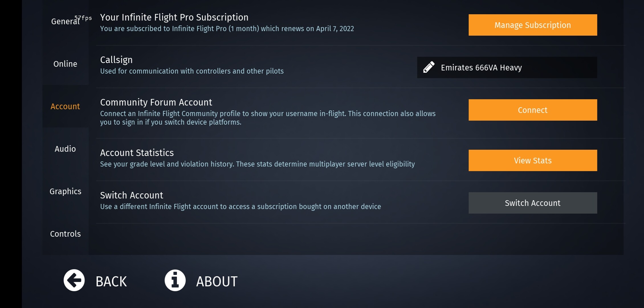Select the Account tab in sidebar
The width and height of the screenshot is (644, 308).
coord(65,106)
